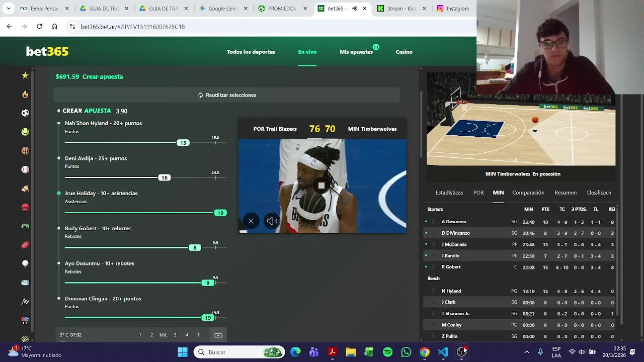Select rugby ball icon in sidebar
The height and width of the screenshot is (362, 644).
[x=25, y=245]
